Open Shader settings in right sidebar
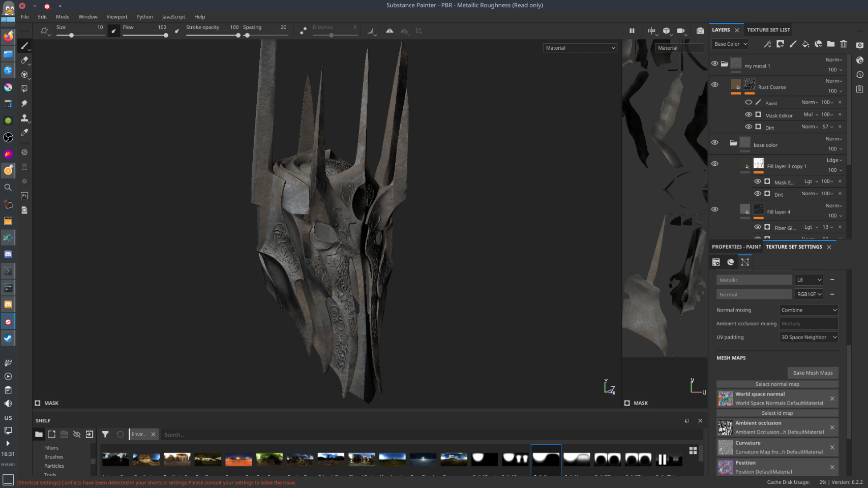 tap(860, 60)
